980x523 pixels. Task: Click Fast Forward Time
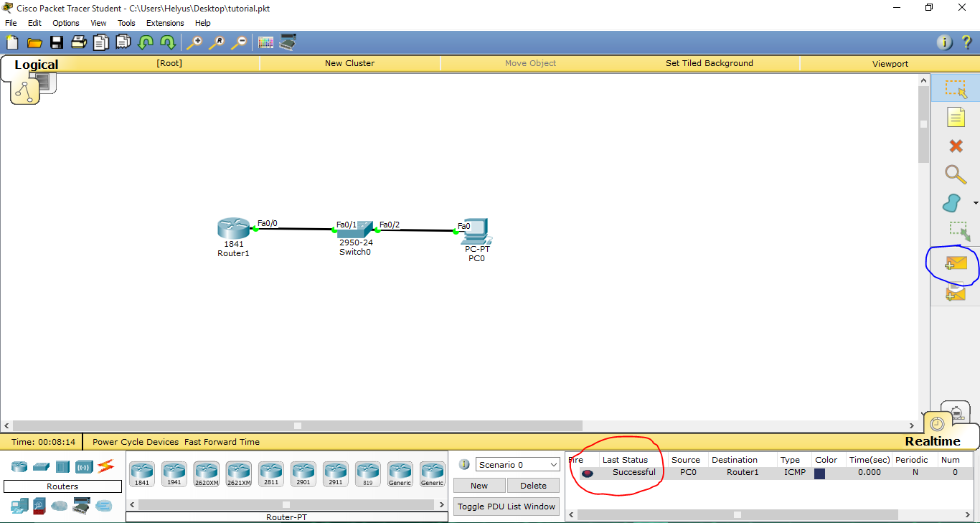click(x=222, y=442)
